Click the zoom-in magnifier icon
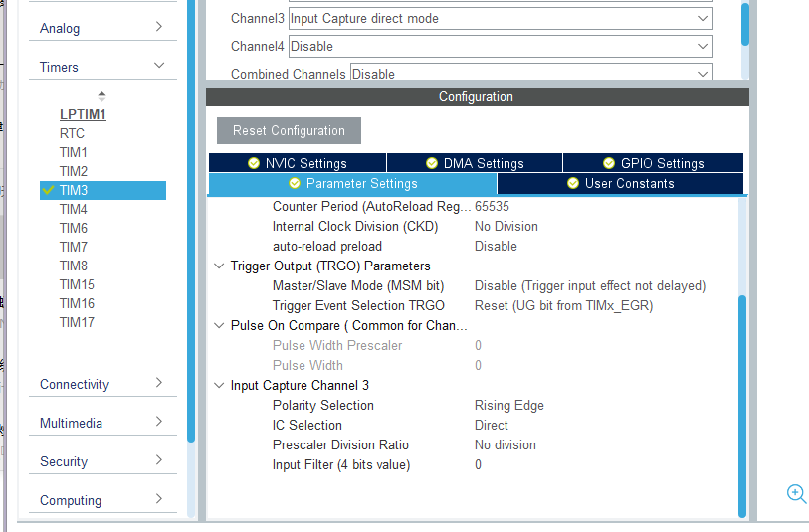The width and height of the screenshot is (809, 532). click(796, 493)
